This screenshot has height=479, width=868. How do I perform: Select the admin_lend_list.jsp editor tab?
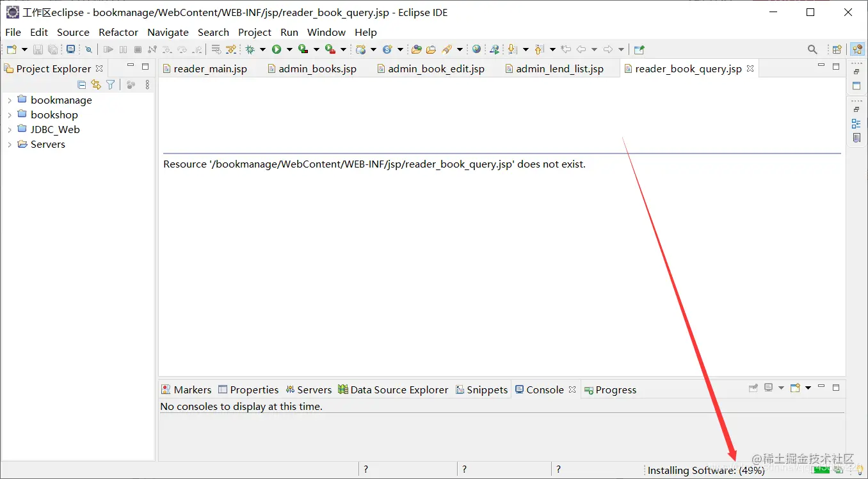pyautogui.click(x=554, y=68)
